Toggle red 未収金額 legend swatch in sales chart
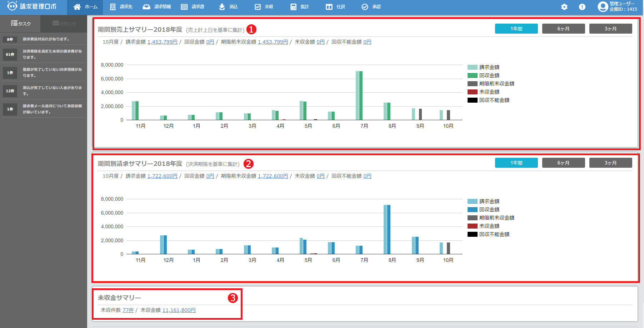This screenshot has width=644, height=328. click(473, 92)
